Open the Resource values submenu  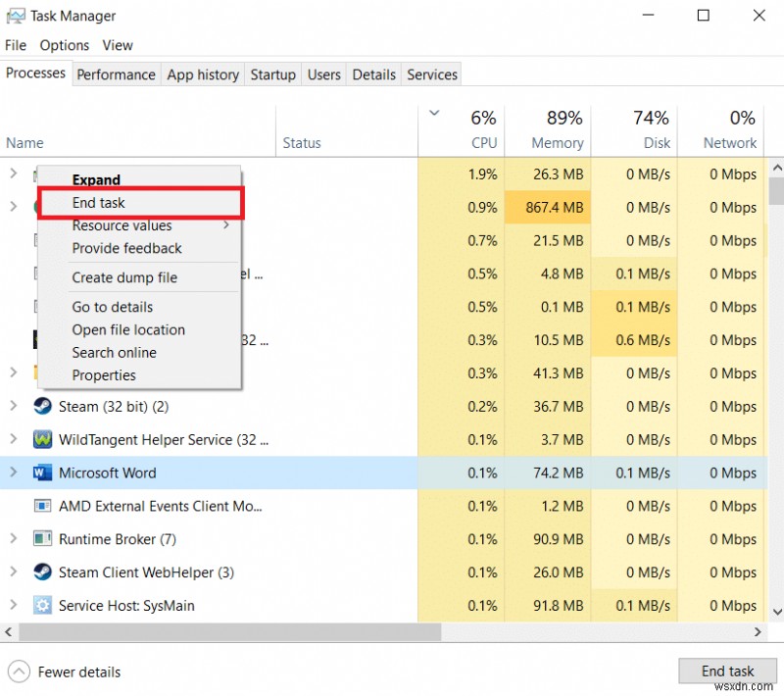click(122, 225)
